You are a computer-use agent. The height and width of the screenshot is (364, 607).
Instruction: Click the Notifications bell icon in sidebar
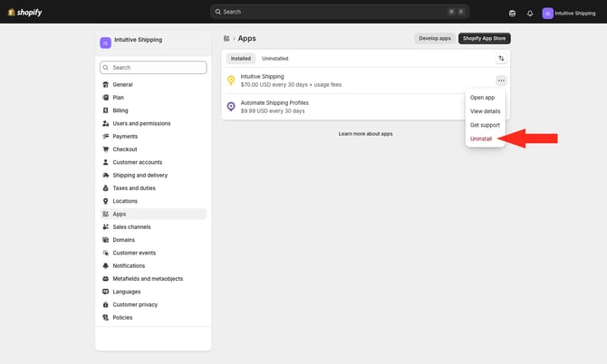click(105, 265)
